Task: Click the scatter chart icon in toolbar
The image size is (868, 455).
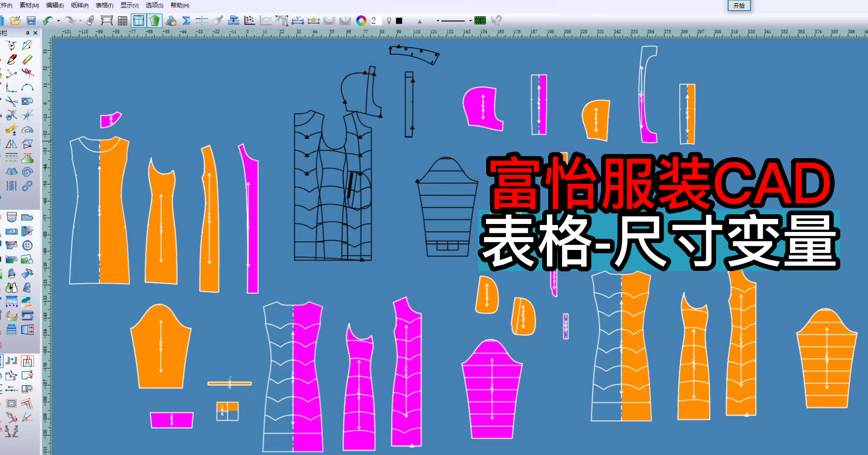Action: (250, 20)
